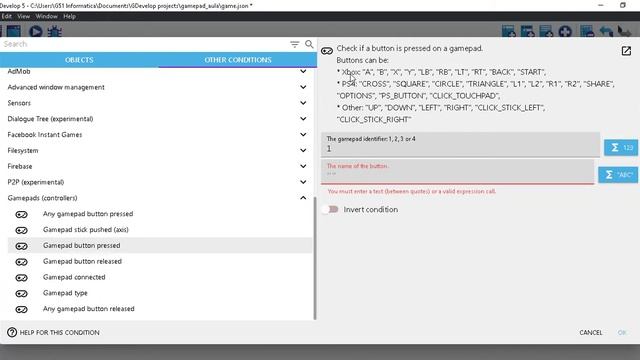Expand the Firebase category
Image resolution: width=640 pixels, height=360 pixels.
[x=303, y=166]
